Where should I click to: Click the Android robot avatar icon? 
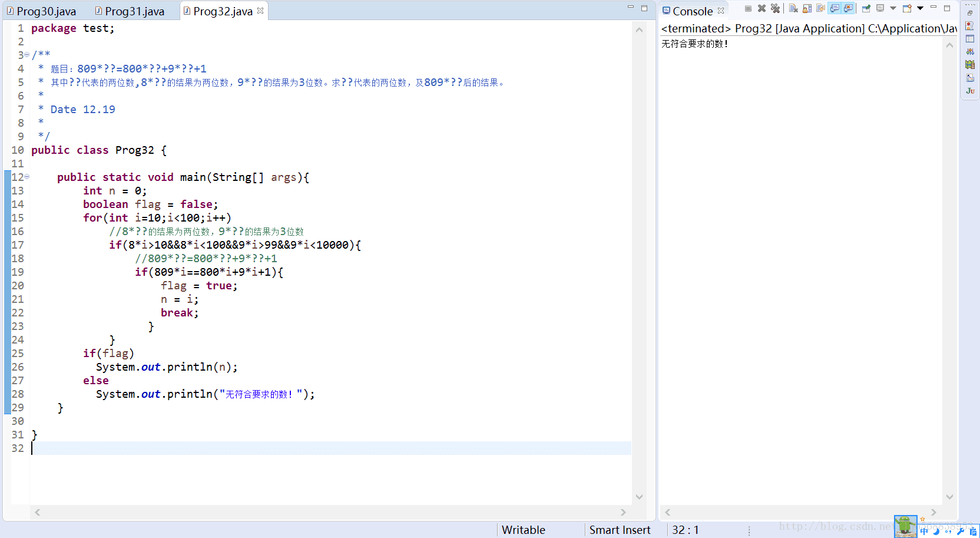pyautogui.click(x=905, y=526)
